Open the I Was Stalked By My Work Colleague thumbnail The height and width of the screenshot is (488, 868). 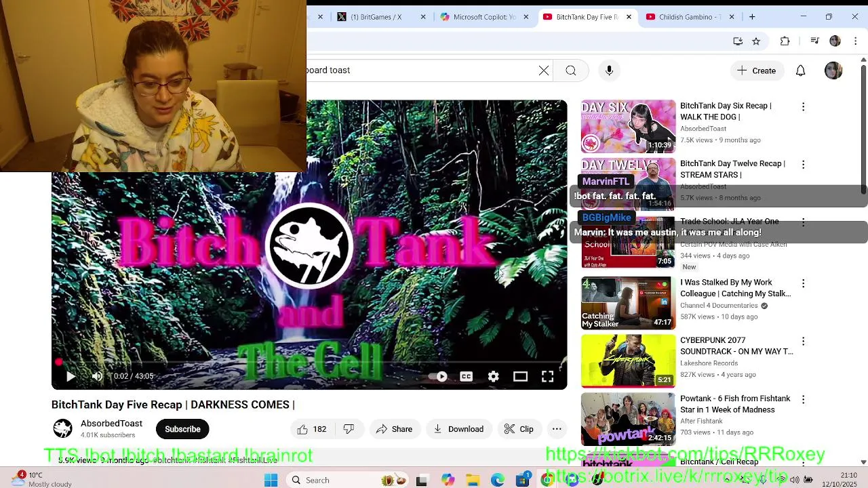[x=628, y=303]
